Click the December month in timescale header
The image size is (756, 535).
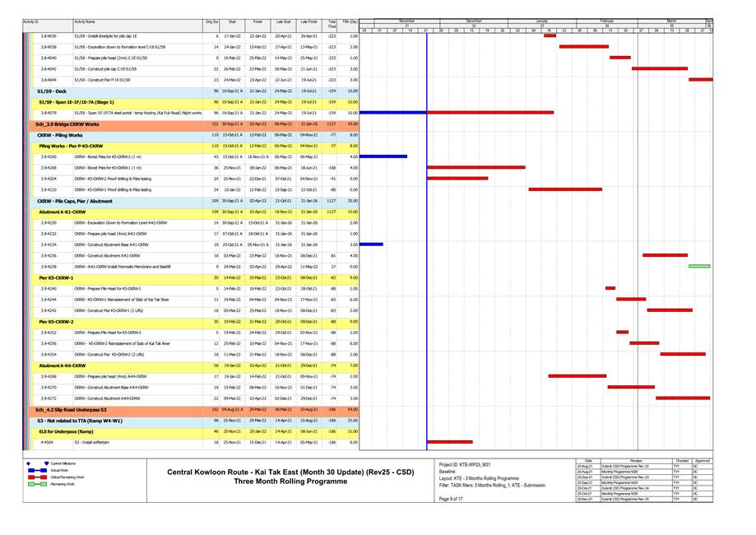click(474, 20)
